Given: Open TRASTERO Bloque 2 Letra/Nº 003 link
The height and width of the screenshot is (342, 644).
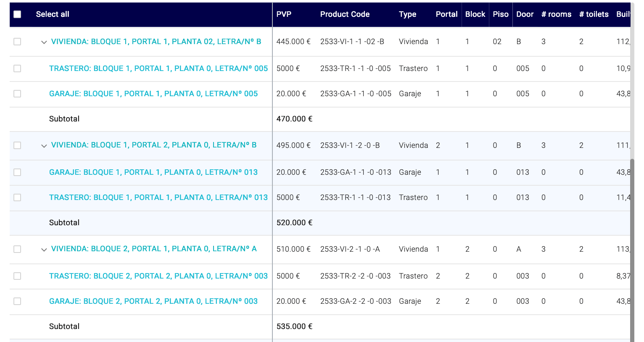Looking at the screenshot, I should click(x=158, y=276).
